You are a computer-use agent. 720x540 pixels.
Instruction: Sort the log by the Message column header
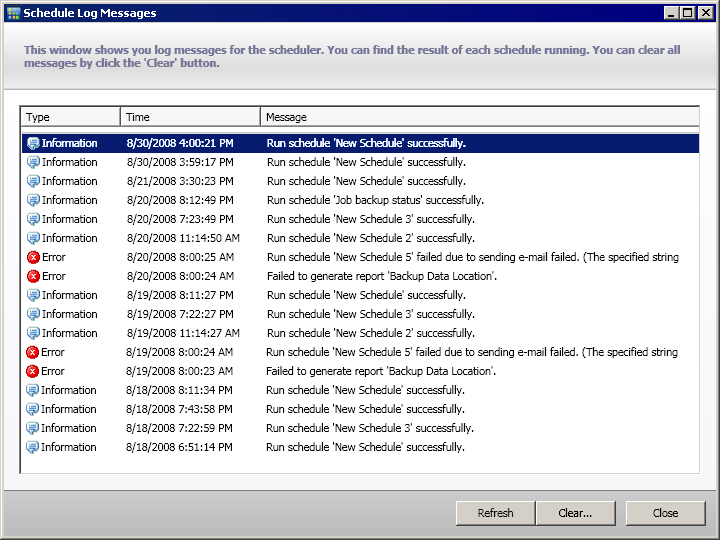(x=480, y=117)
